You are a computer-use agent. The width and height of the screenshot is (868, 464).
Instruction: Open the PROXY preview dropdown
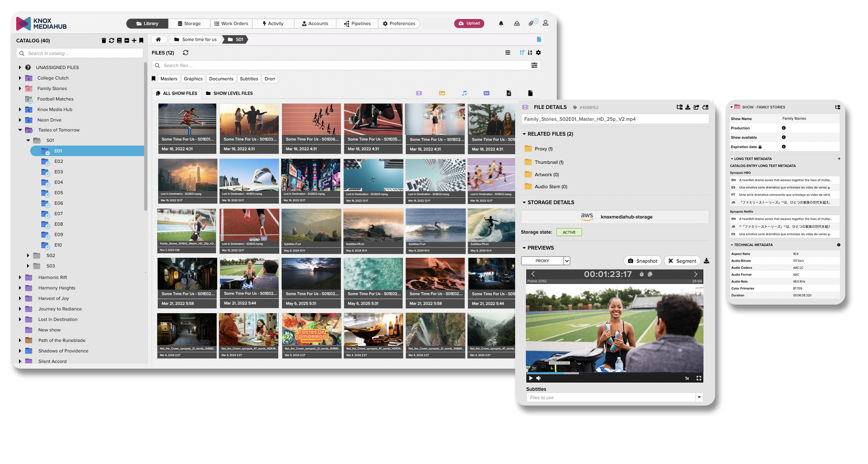pyautogui.click(x=567, y=261)
